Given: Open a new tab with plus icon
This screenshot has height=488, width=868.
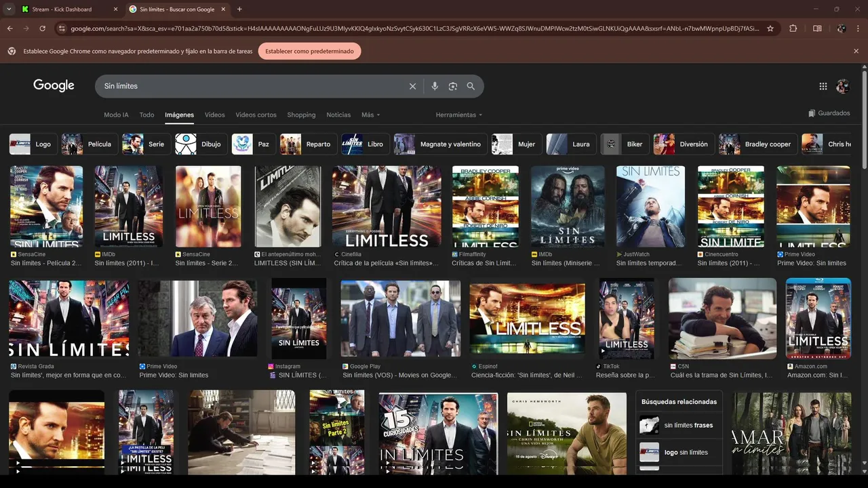Looking at the screenshot, I should [x=239, y=9].
